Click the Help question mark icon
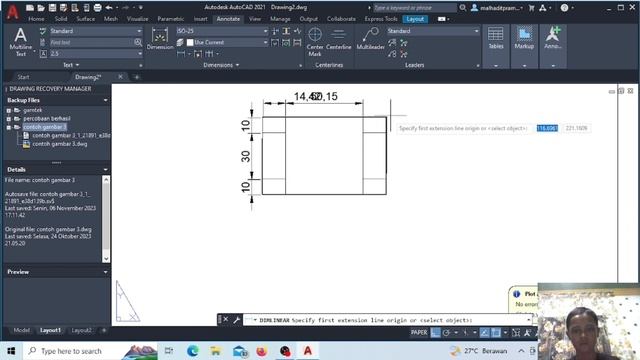This screenshot has height=360, width=640. (x=564, y=8)
